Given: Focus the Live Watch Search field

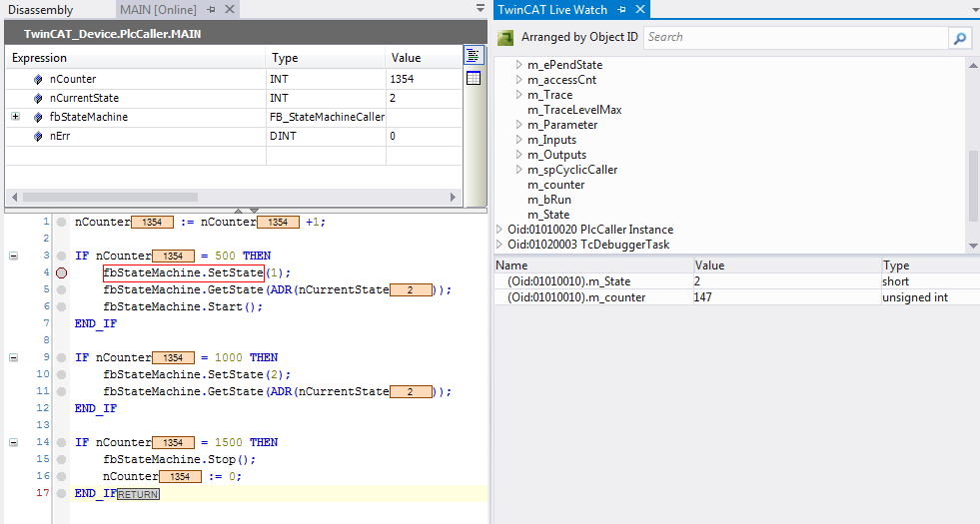Looking at the screenshot, I should pos(795,38).
